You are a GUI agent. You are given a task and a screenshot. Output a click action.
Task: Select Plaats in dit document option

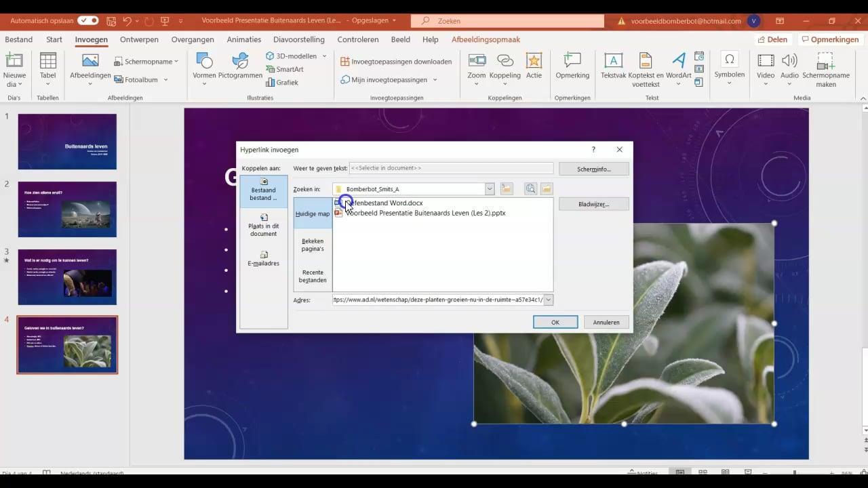(264, 226)
